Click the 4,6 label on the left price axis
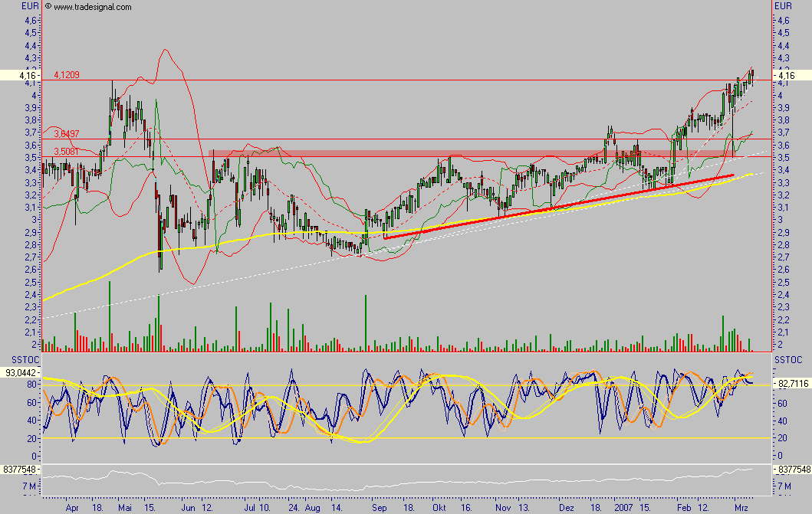 31,21
